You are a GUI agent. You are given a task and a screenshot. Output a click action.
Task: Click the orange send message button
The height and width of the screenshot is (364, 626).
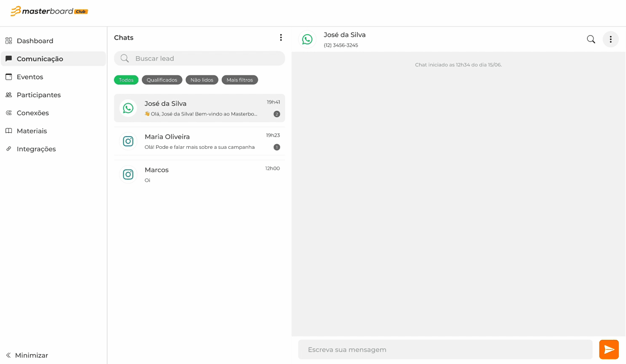tap(609, 349)
